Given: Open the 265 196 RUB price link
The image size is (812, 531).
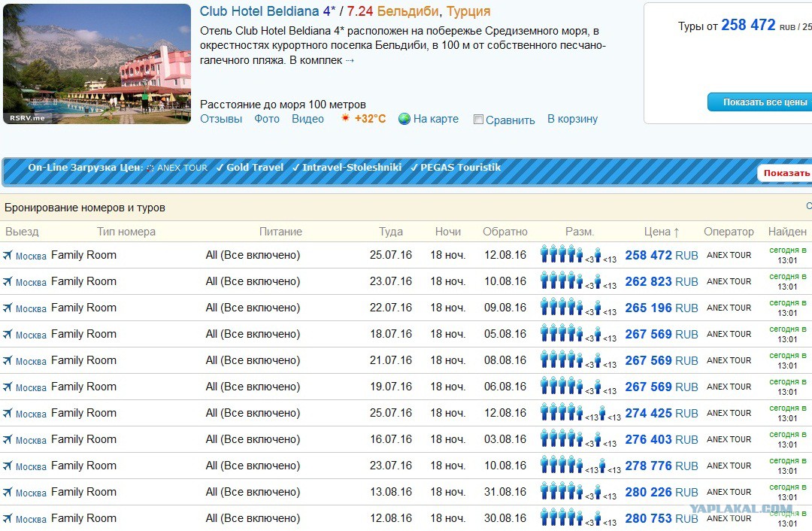Looking at the screenshot, I should (x=662, y=308).
